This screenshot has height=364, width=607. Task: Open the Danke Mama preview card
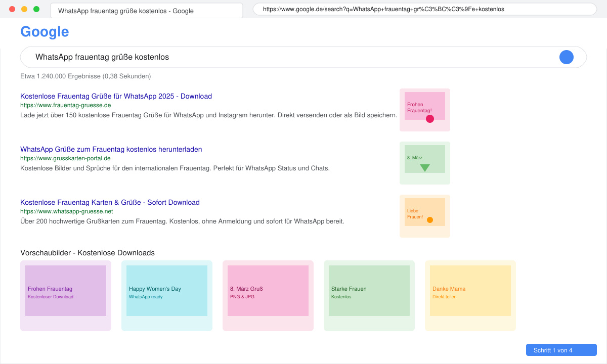coord(470,296)
